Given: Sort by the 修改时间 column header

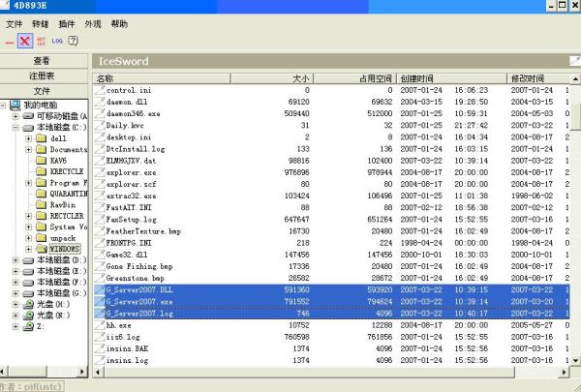Looking at the screenshot, I should pos(538,78).
